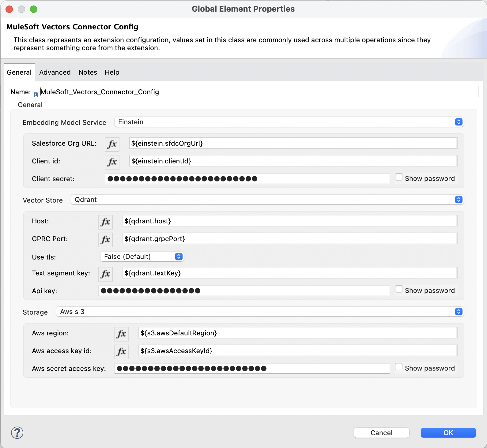Click the Client secret password field
The height and width of the screenshot is (448, 487).
[x=247, y=179]
